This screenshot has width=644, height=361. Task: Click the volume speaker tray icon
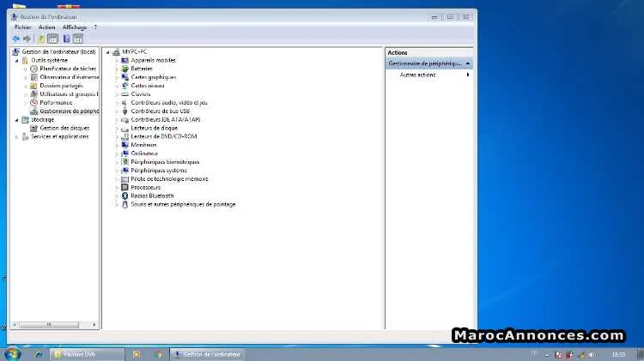(592, 354)
